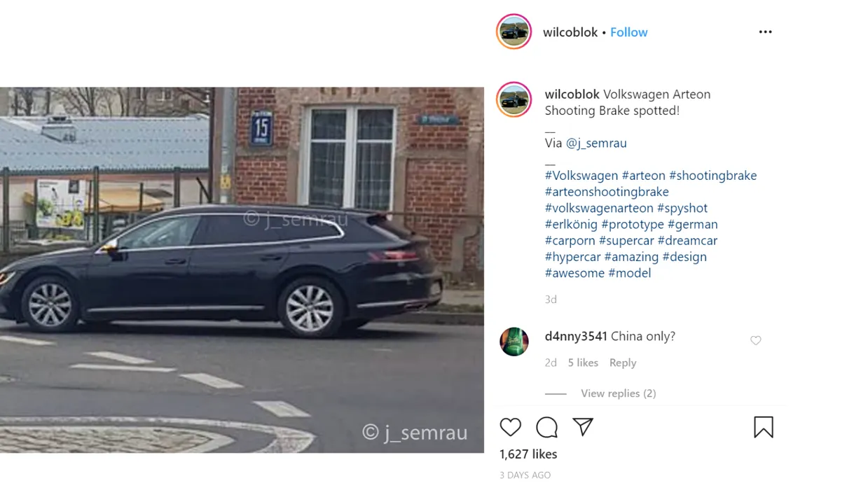The height and width of the screenshot is (490, 868).
Task: Open wilcoblok profile picture in header
Action: point(514,31)
